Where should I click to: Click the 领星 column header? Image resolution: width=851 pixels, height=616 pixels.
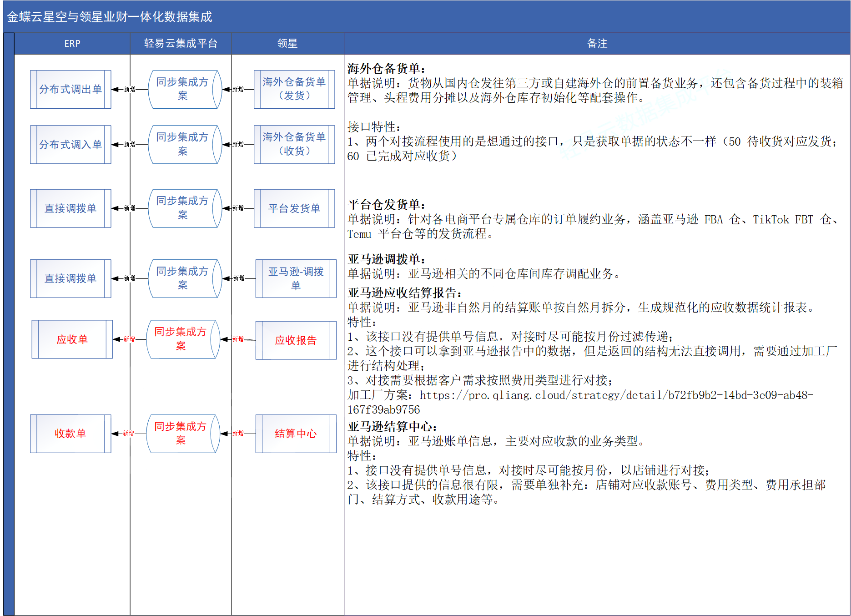tap(287, 44)
